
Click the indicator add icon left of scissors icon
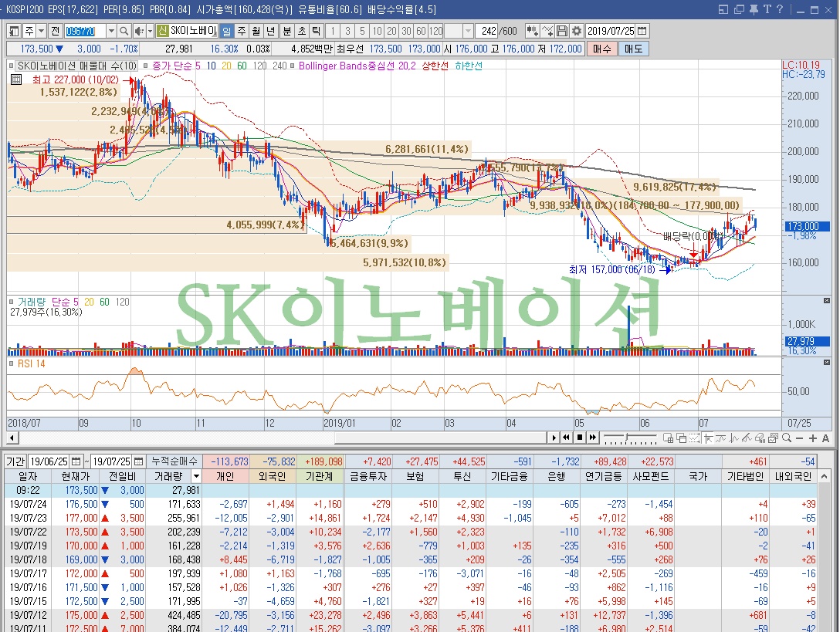click(532, 31)
